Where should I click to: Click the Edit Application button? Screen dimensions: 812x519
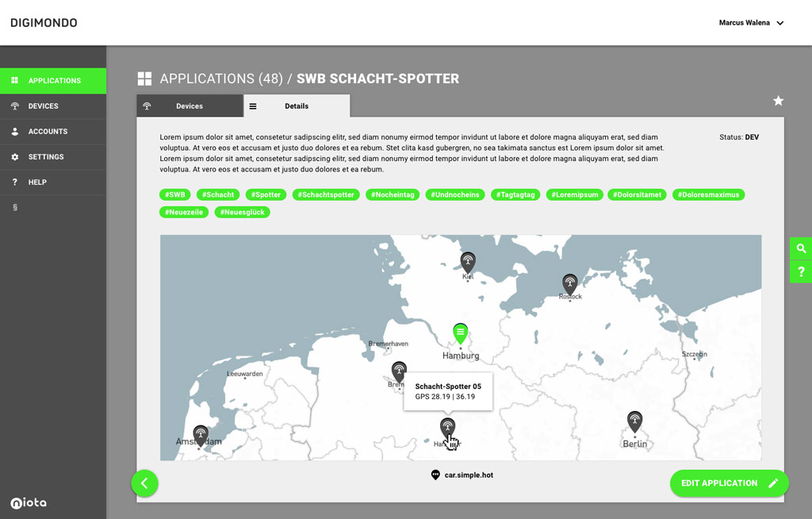coord(730,483)
